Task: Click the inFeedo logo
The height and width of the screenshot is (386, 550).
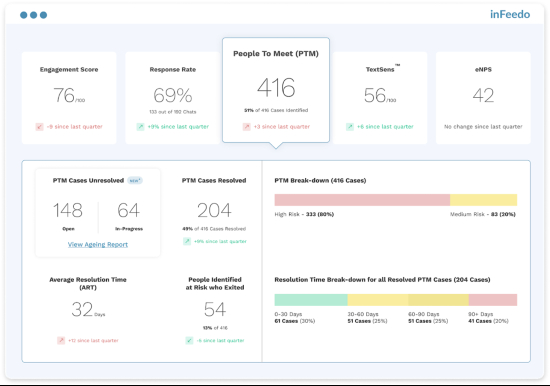Action: tap(510, 14)
